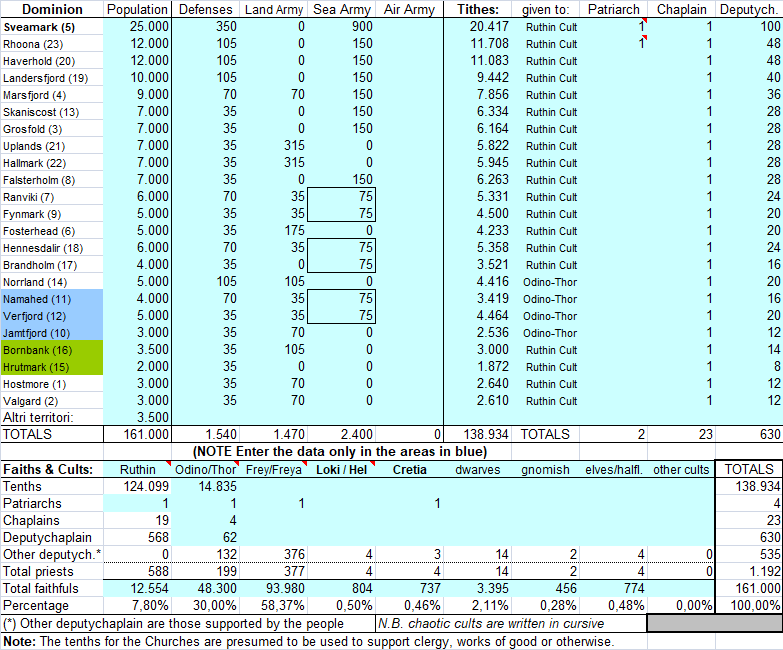This screenshot has width=783, height=650.
Task: Select the Cretia faith header
Action: coord(409,469)
